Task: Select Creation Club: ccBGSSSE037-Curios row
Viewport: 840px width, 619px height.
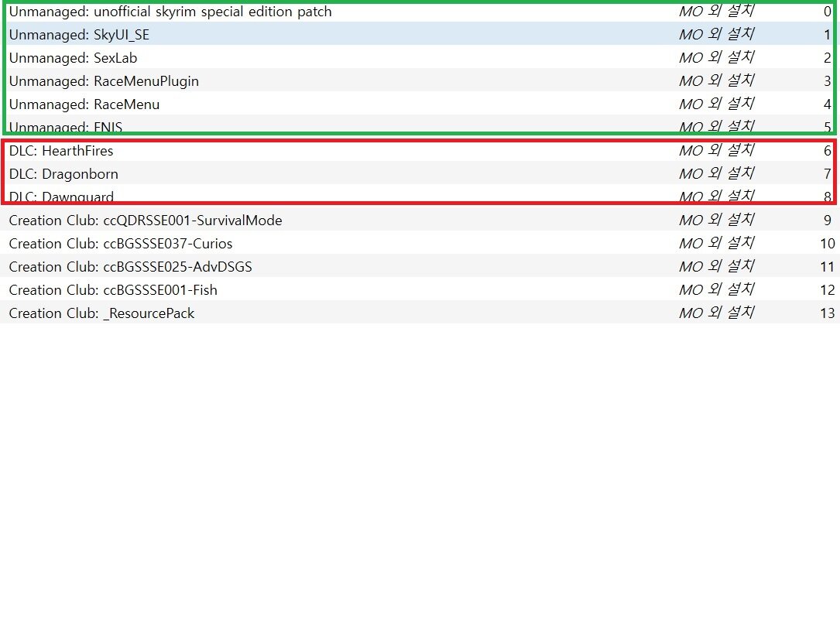Action: [420, 243]
